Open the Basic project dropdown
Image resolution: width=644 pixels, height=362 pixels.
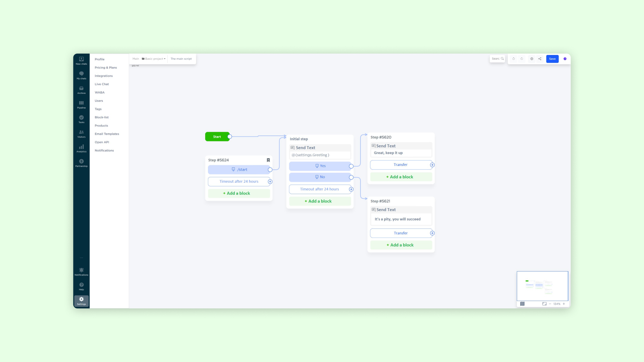point(153,59)
